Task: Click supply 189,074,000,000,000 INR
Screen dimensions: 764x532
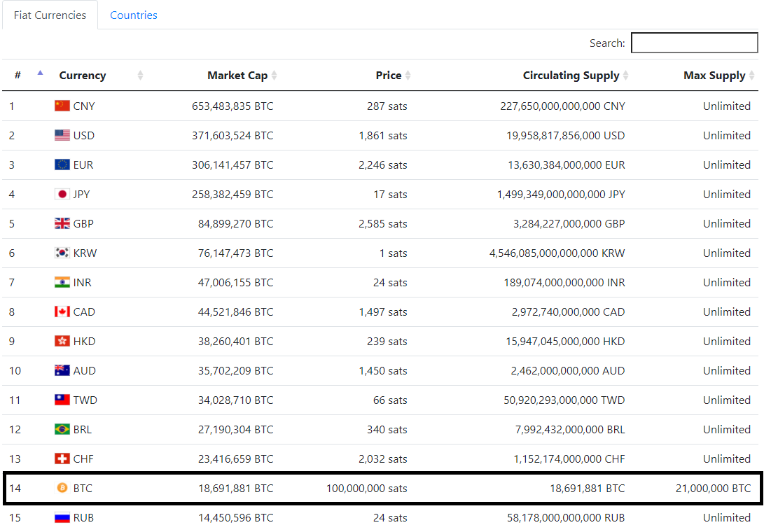Action: pyautogui.click(x=564, y=283)
